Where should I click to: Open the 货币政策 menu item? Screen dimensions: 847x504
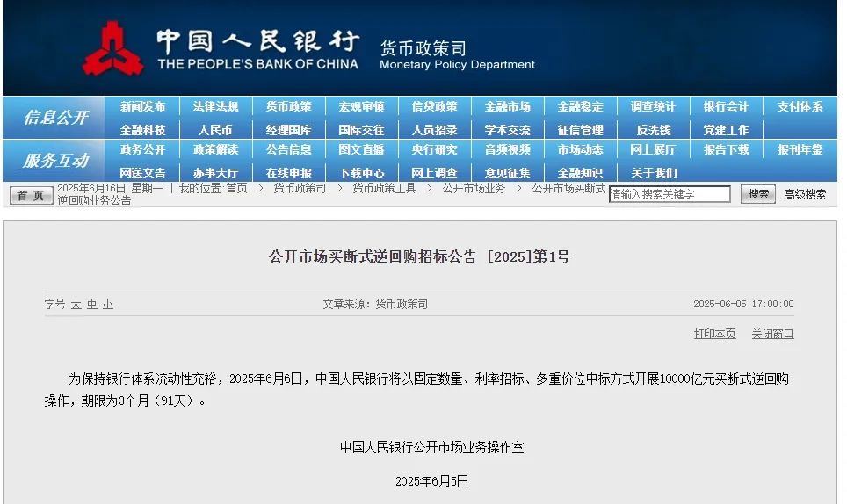(x=288, y=106)
